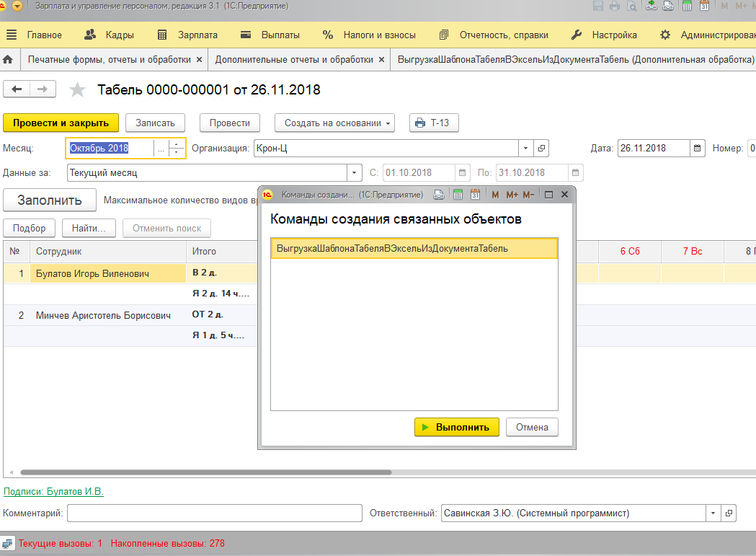
Task: Open the main hamburger menu
Action: [x=11, y=35]
